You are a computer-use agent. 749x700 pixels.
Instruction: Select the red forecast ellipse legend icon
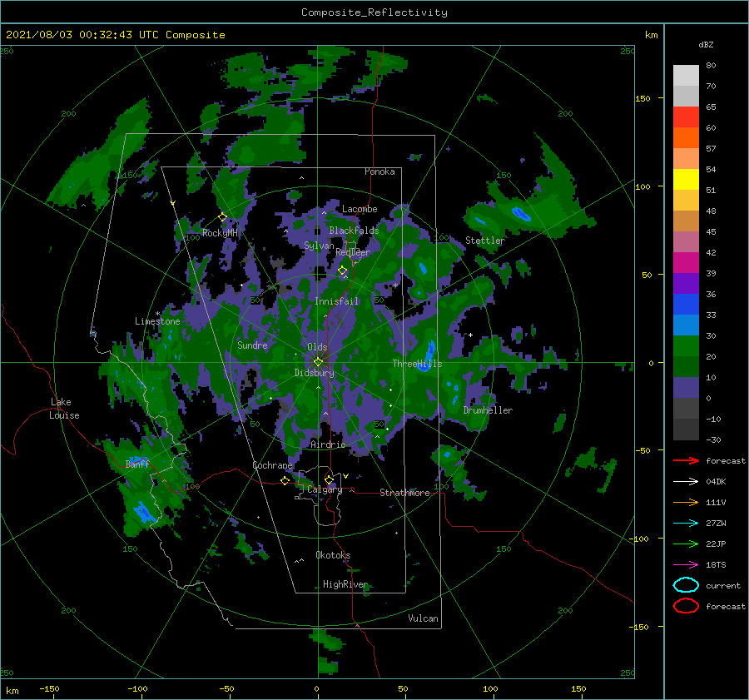pyautogui.click(x=686, y=606)
